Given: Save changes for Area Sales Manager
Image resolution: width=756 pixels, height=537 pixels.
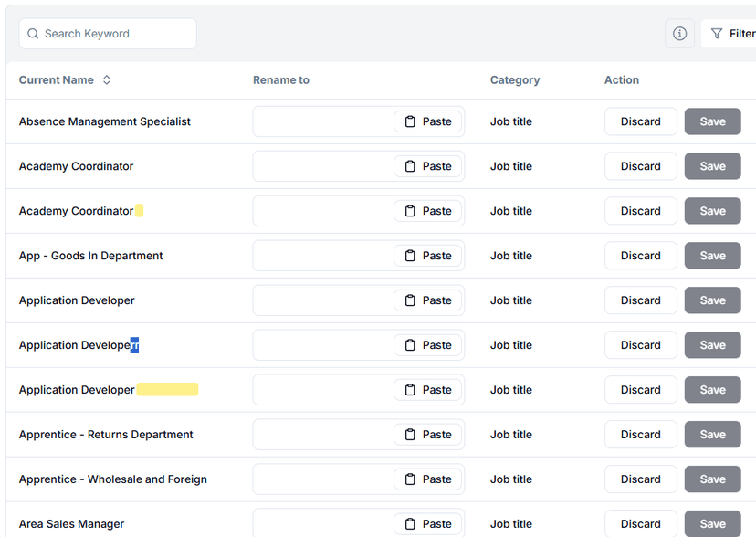Looking at the screenshot, I should tap(712, 523).
